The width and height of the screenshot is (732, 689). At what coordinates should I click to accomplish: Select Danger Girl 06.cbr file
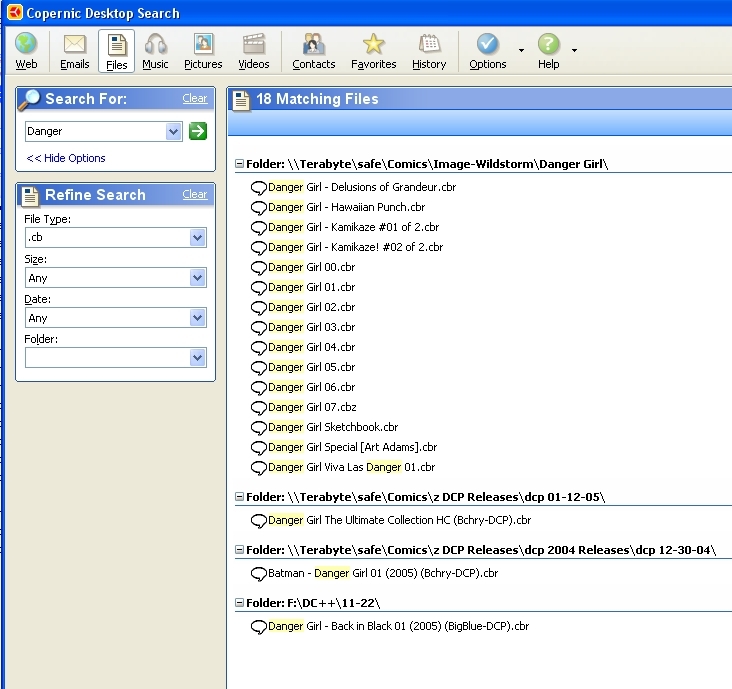[x=311, y=387]
